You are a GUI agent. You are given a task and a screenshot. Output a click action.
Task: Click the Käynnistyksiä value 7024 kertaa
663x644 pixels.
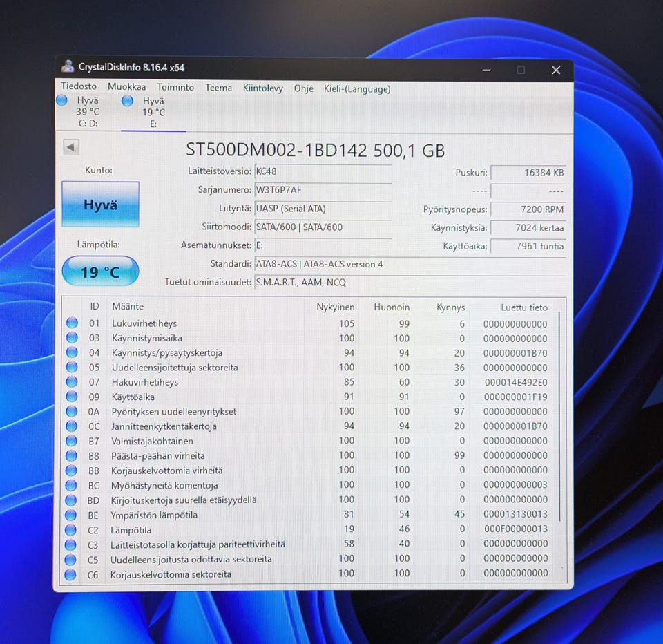[528, 227]
